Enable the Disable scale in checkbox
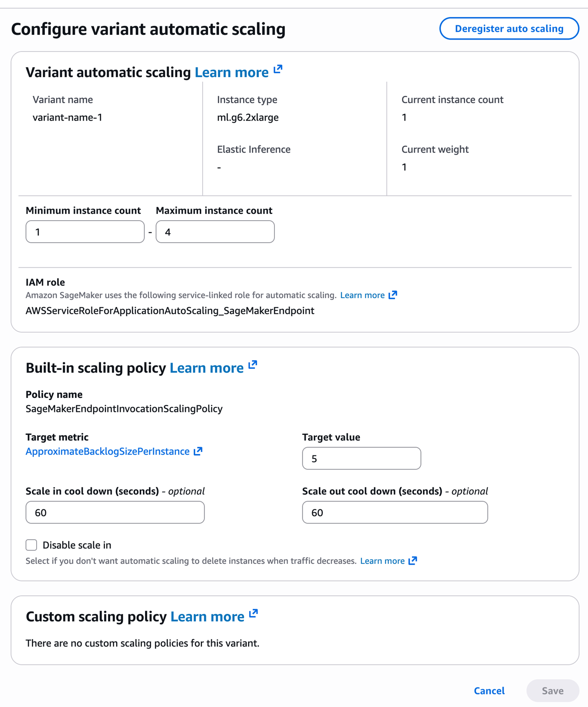This screenshot has height=707, width=588. (x=31, y=545)
